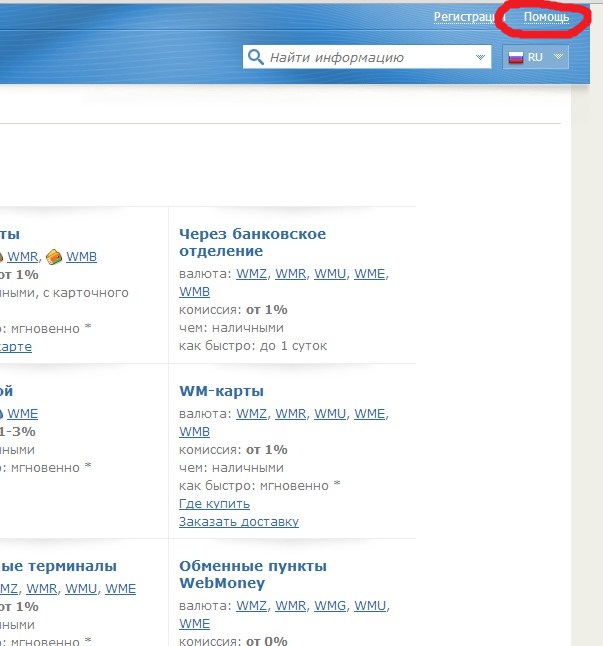Expand the search field dropdown arrow

point(480,57)
